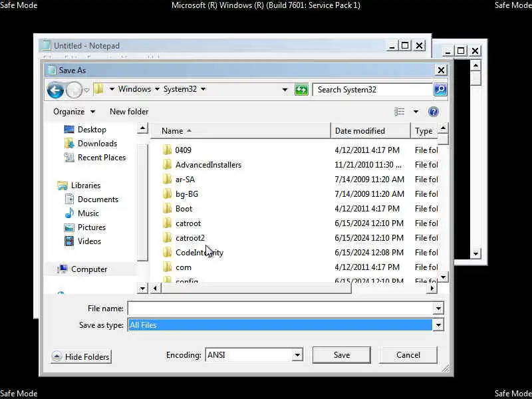This screenshot has width=532, height=399.
Task: Close the background window behind Notepad
Action: pos(475,51)
